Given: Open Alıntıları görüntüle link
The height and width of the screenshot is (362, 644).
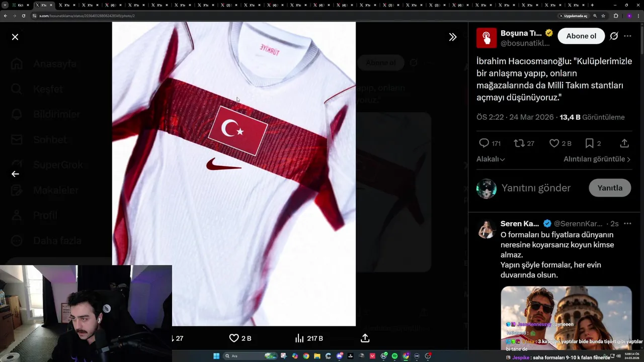Looking at the screenshot, I should tap(597, 159).
